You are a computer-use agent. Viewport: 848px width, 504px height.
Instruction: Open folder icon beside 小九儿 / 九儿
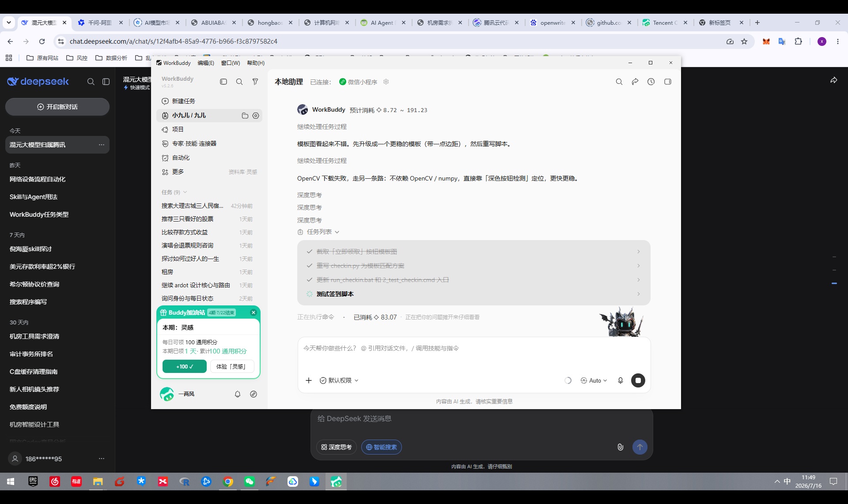(x=245, y=116)
